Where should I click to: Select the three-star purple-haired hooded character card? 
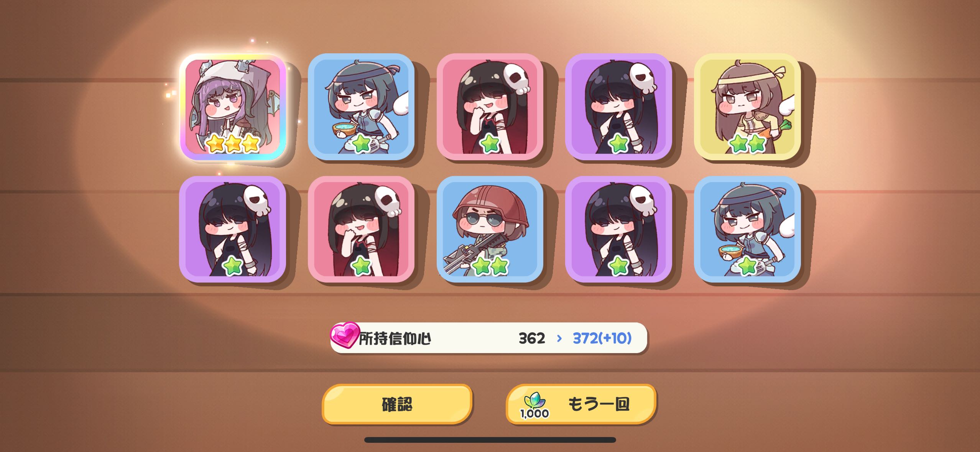click(233, 107)
